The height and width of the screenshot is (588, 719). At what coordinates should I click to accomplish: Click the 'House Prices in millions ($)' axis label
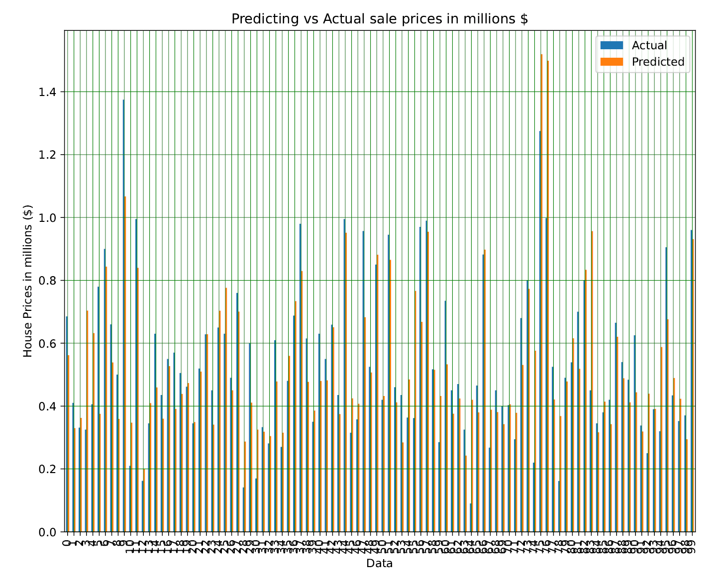[28, 281]
